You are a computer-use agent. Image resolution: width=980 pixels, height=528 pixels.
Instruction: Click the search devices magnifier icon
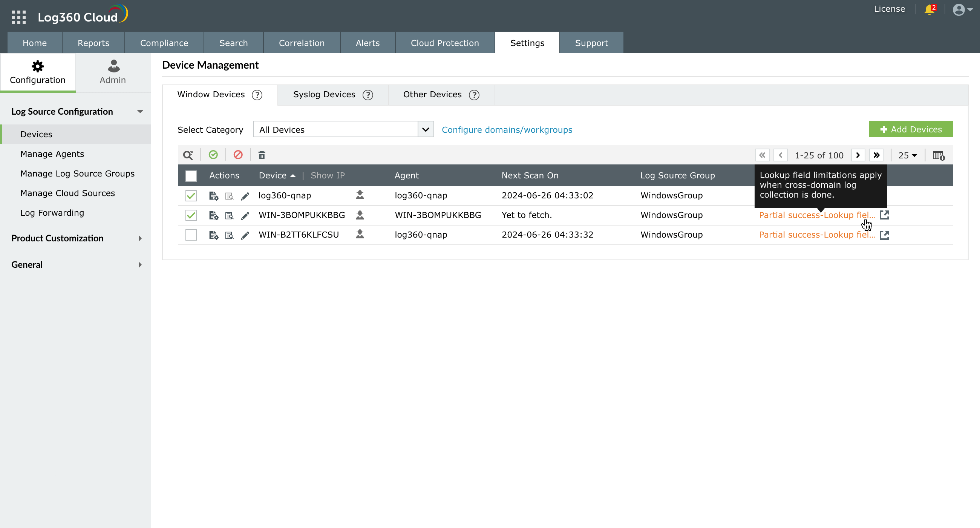click(x=188, y=155)
